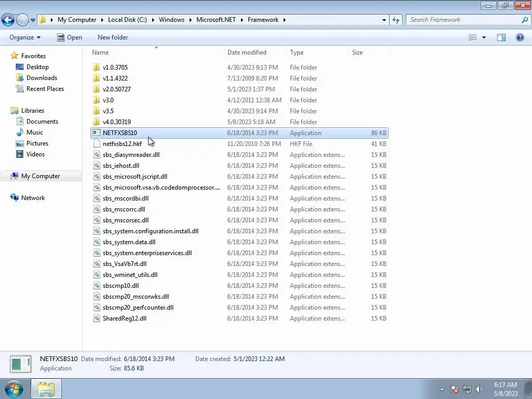
Task: Select My Computer in address breadcrumb
Action: (x=77, y=20)
